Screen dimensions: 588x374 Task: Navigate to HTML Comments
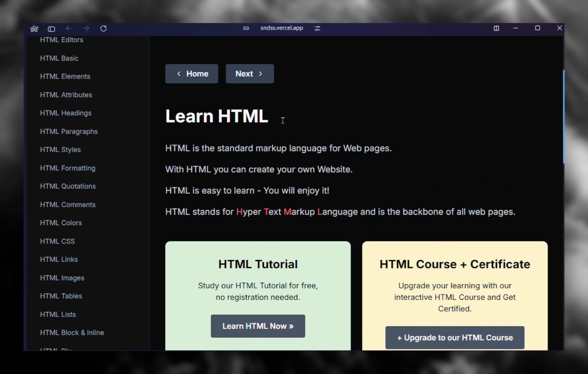point(68,205)
